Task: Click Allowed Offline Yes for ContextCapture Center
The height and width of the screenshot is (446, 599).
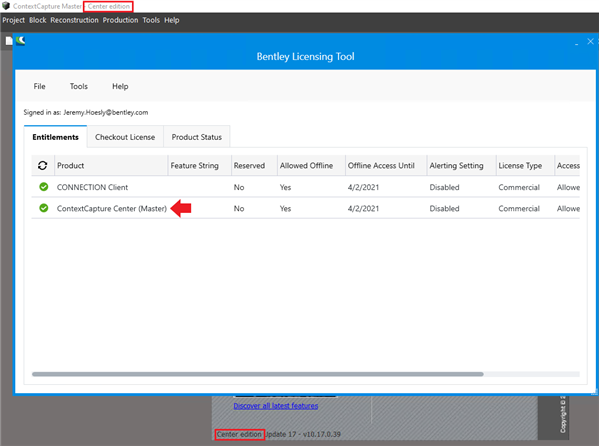Action: tap(285, 209)
